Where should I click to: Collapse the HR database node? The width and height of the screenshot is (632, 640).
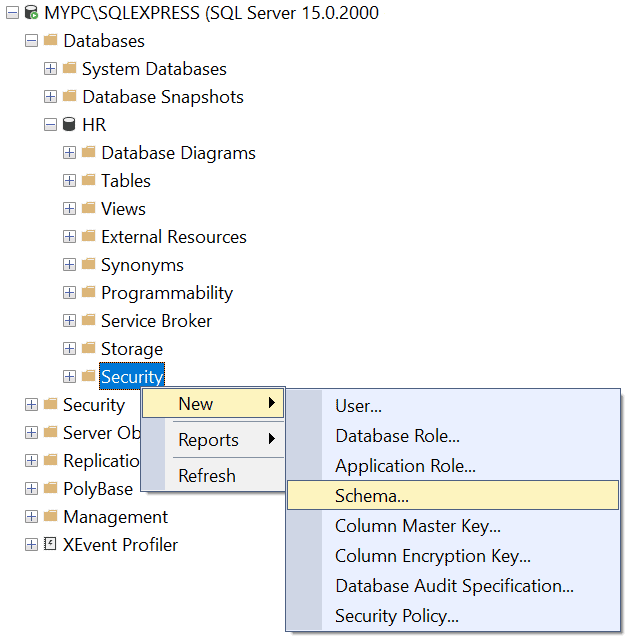click(x=50, y=125)
